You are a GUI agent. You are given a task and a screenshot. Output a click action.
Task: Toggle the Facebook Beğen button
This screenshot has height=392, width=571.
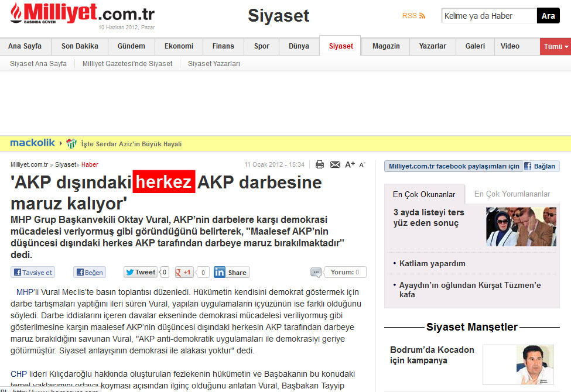click(x=88, y=271)
